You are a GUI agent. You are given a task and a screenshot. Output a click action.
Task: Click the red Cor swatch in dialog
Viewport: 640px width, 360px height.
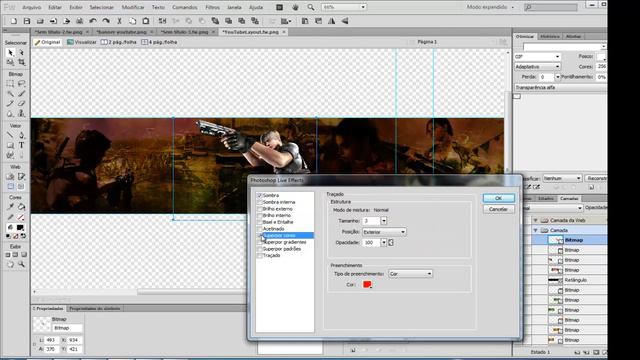367,284
